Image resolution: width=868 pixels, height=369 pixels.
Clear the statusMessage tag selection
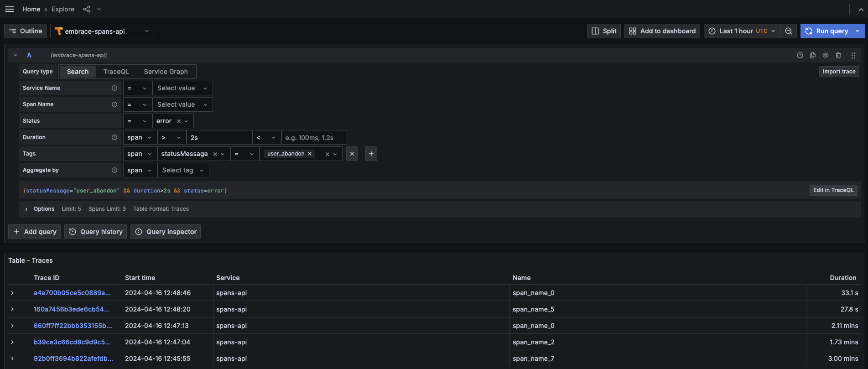215,154
